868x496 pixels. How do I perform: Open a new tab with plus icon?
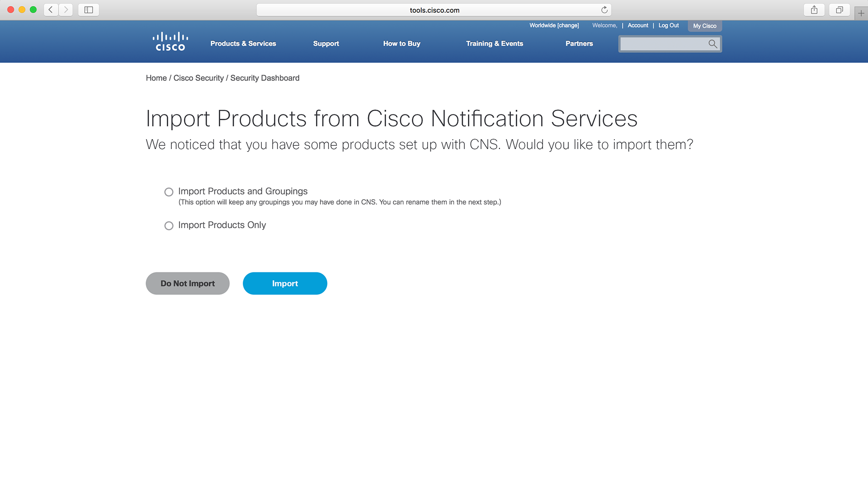click(x=861, y=13)
